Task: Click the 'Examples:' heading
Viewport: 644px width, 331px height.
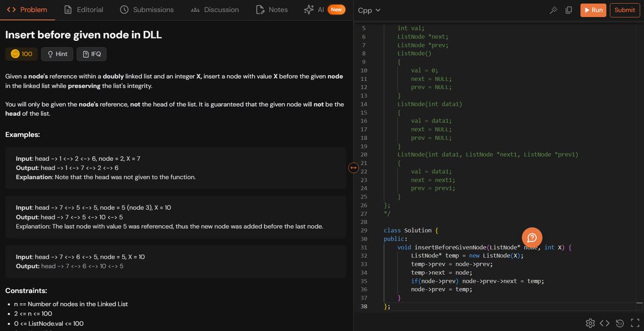Action: tap(23, 135)
